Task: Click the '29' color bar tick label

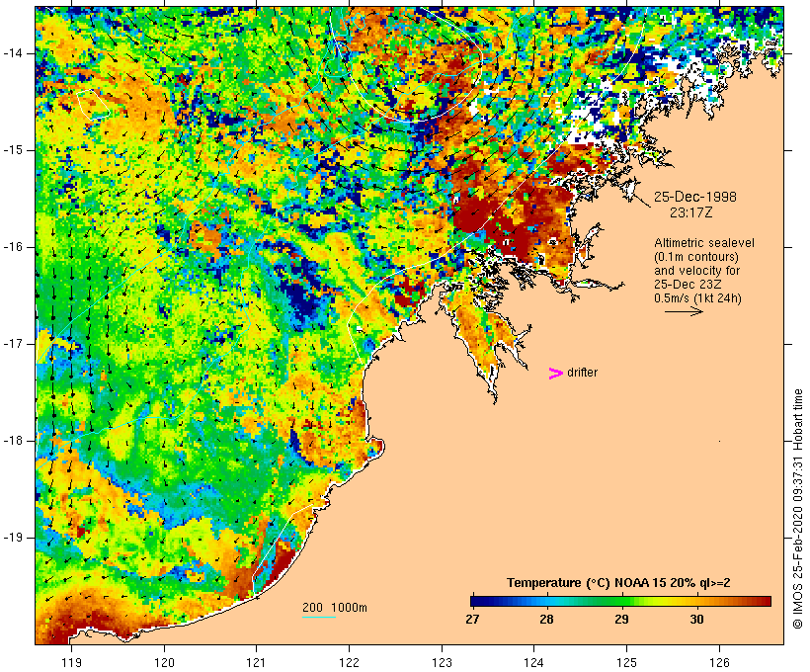Action: 621,619
